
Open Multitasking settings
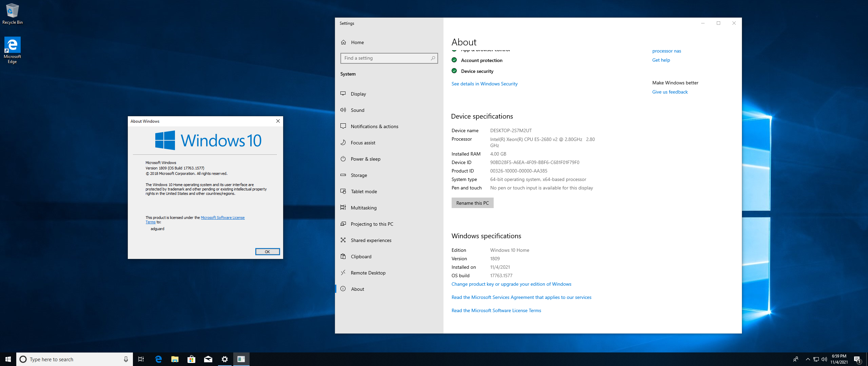[389, 208]
